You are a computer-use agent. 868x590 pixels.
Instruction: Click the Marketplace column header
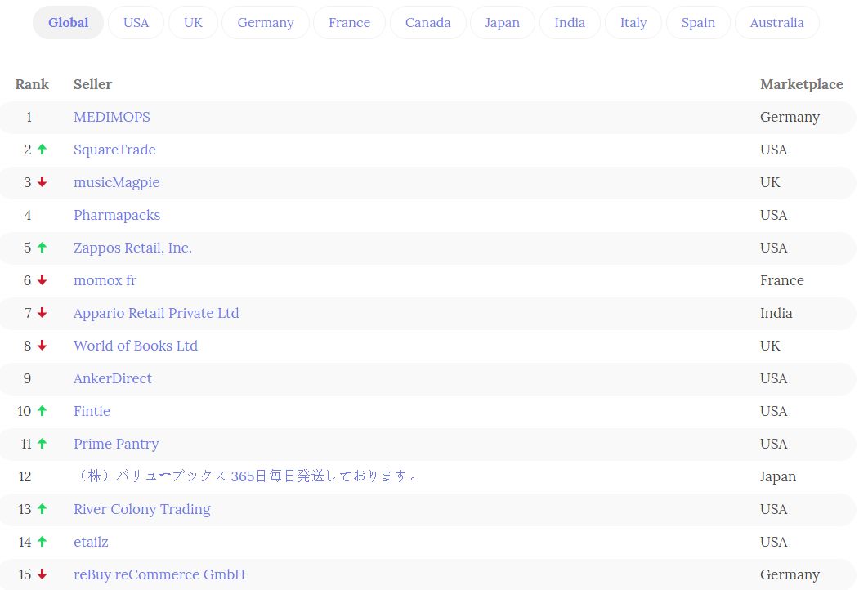[802, 85]
